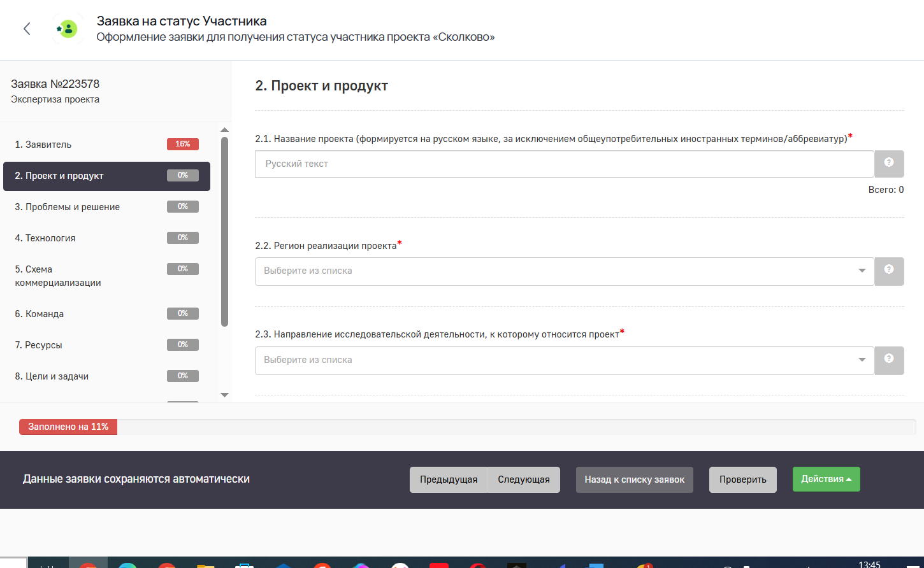Click the Заполнено на 11% progress bar
This screenshot has height=568, width=924.
coord(68,427)
